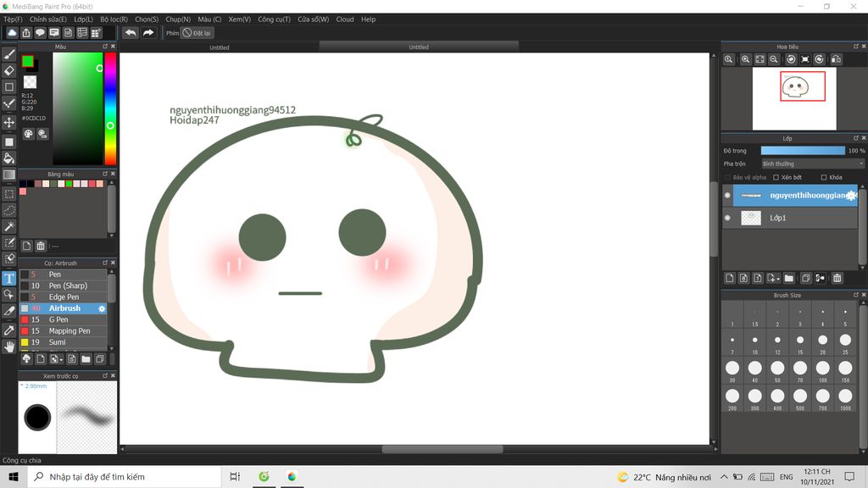
Task: Click the Đặt lại button
Action: click(x=197, y=33)
